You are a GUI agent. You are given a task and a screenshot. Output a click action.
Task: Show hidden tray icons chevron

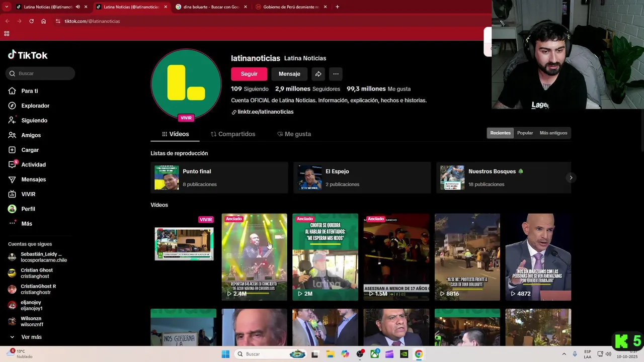pyautogui.click(x=564, y=354)
